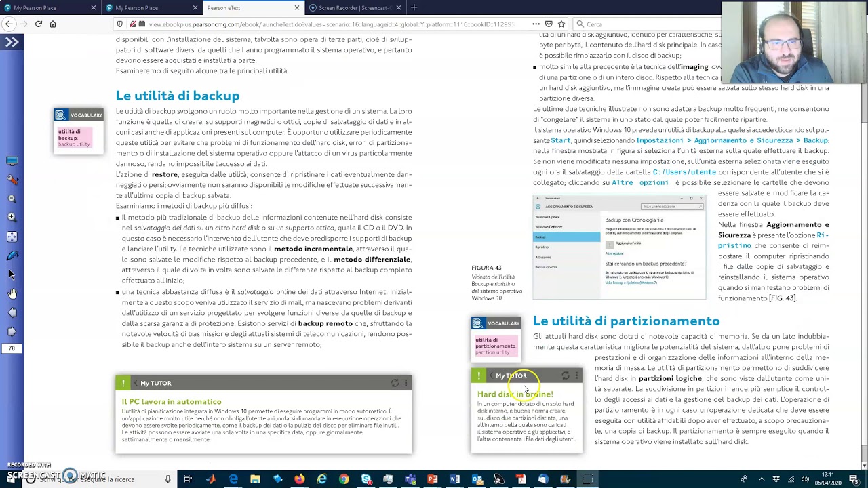The image size is (868, 488).
Task: Refresh the Hard disk in ordine tutor card
Action: (566, 375)
